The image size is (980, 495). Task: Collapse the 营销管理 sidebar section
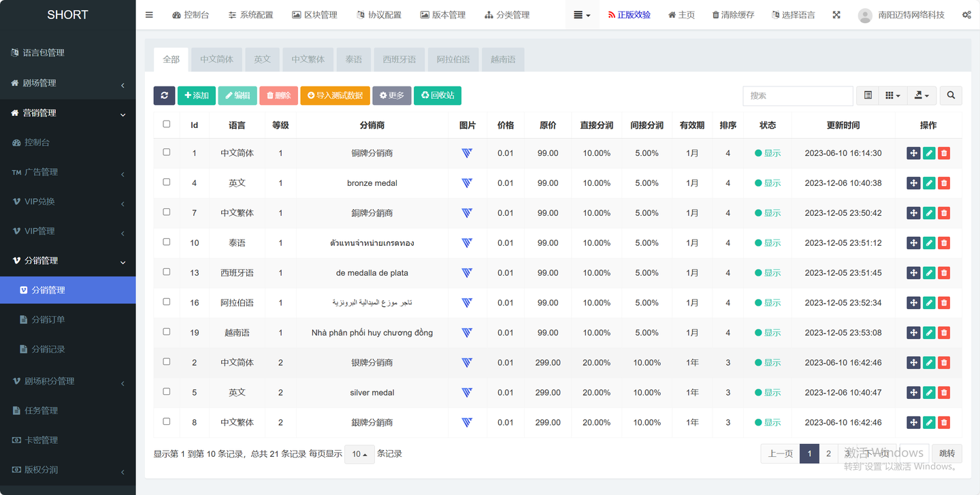tap(68, 113)
